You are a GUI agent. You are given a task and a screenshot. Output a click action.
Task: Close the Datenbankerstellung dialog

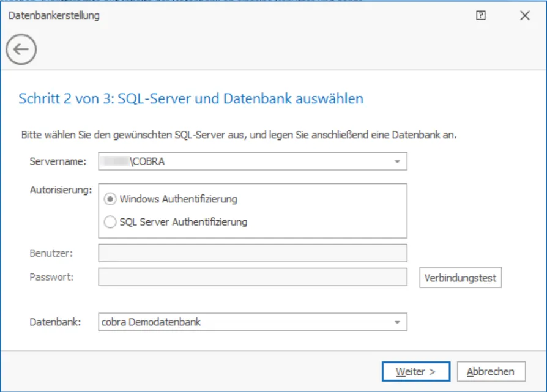click(525, 15)
